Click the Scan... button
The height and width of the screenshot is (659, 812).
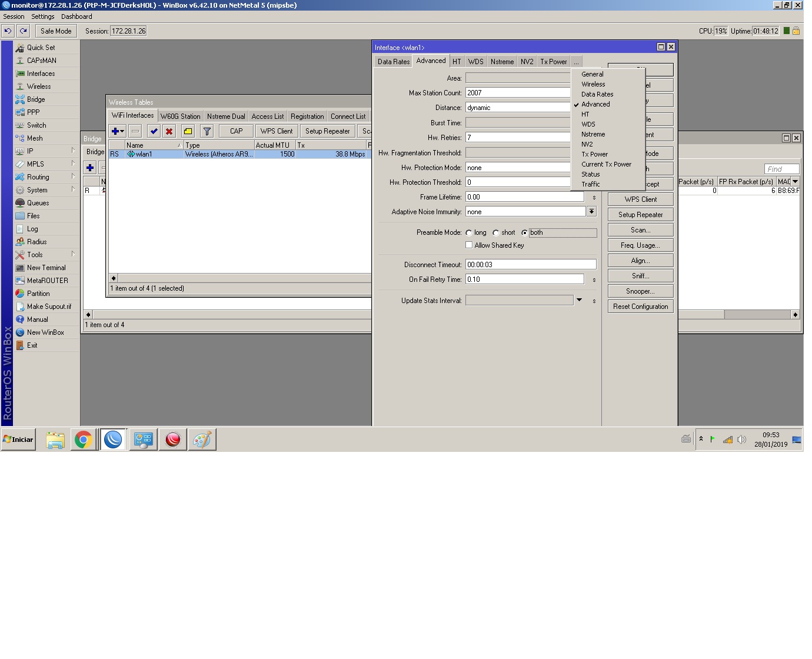coord(641,230)
